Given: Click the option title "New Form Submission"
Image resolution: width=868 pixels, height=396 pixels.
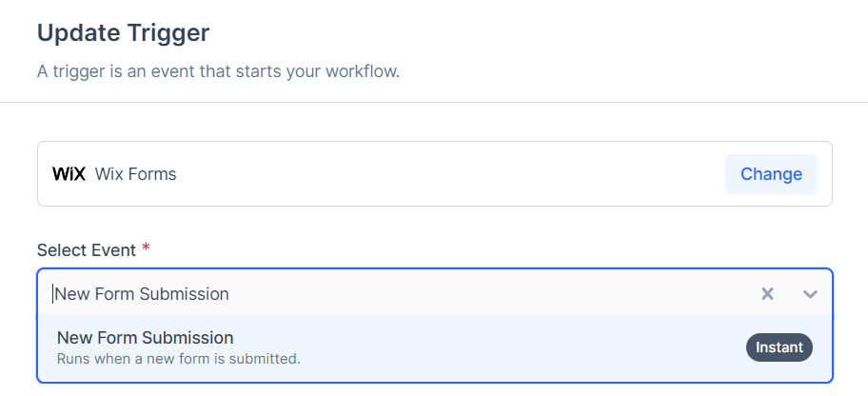Looking at the screenshot, I should point(145,337).
